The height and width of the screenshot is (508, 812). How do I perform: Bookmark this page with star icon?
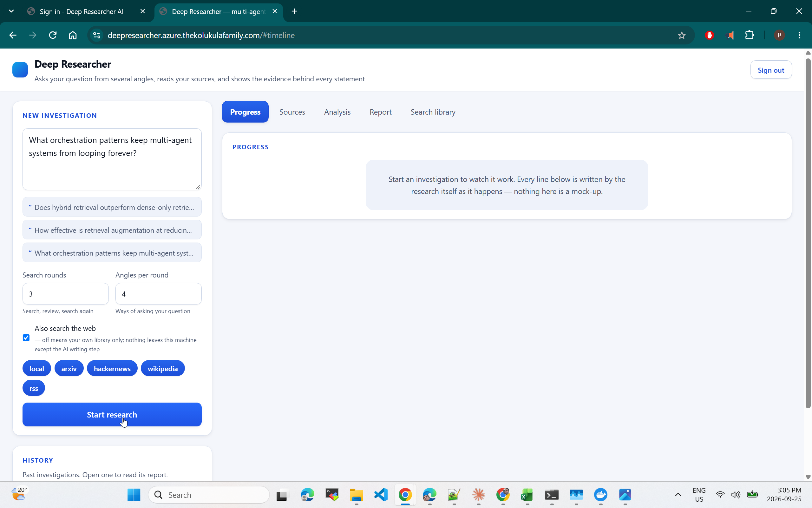coord(681,35)
